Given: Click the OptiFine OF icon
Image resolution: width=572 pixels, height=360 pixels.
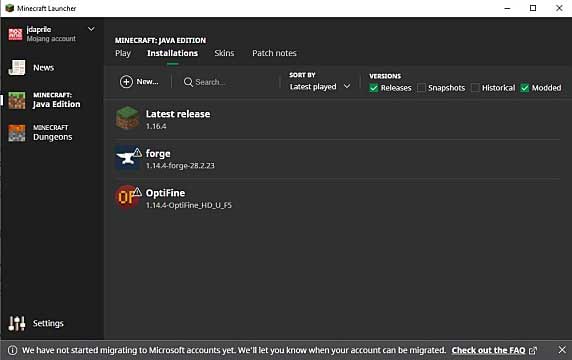Looking at the screenshot, I should [x=127, y=197].
